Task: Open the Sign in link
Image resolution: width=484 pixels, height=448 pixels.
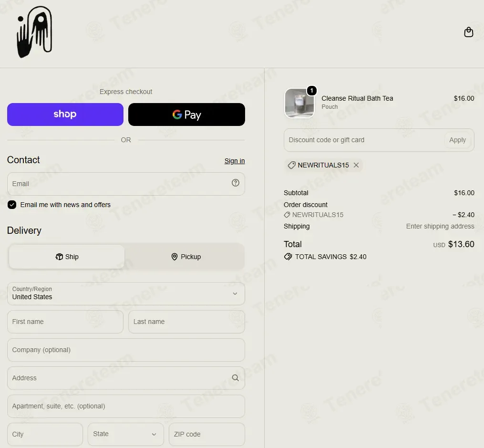Action: [235, 161]
